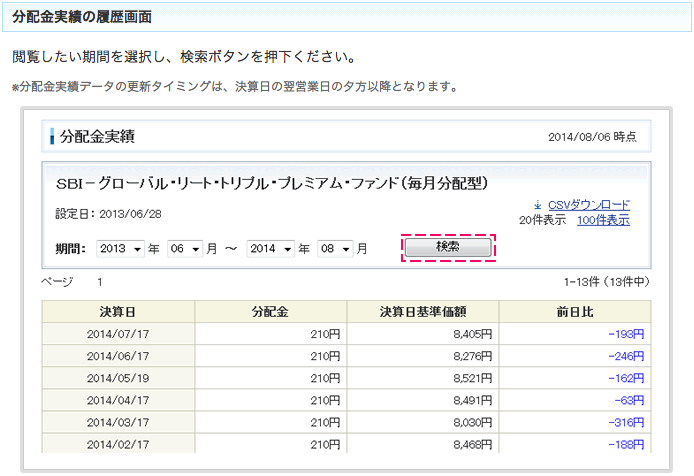The height and width of the screenshot is (476, 694).
Task: Click the date 2014/07/17 cell
Action: pyautogui.click(x=118, y=334)
